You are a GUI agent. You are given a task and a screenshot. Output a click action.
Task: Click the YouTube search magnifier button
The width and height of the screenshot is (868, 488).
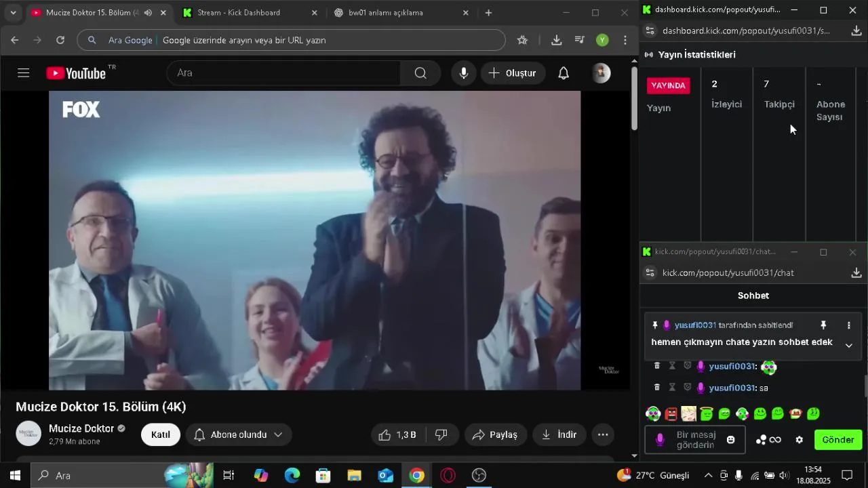pos(420,73)
